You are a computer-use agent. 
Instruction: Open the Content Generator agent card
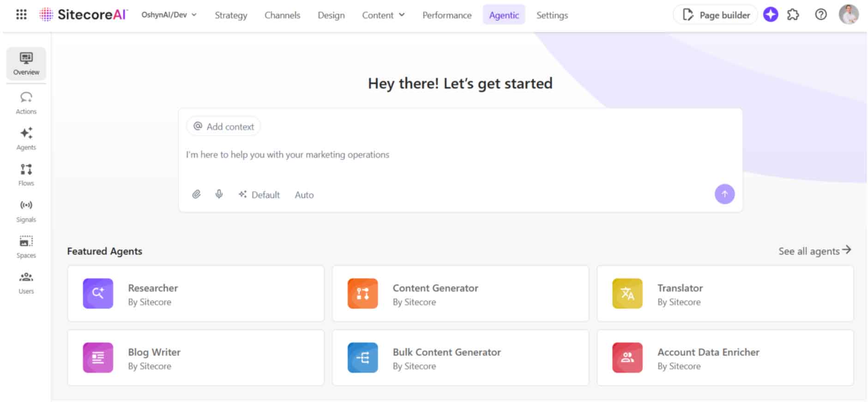click(460, 294)
